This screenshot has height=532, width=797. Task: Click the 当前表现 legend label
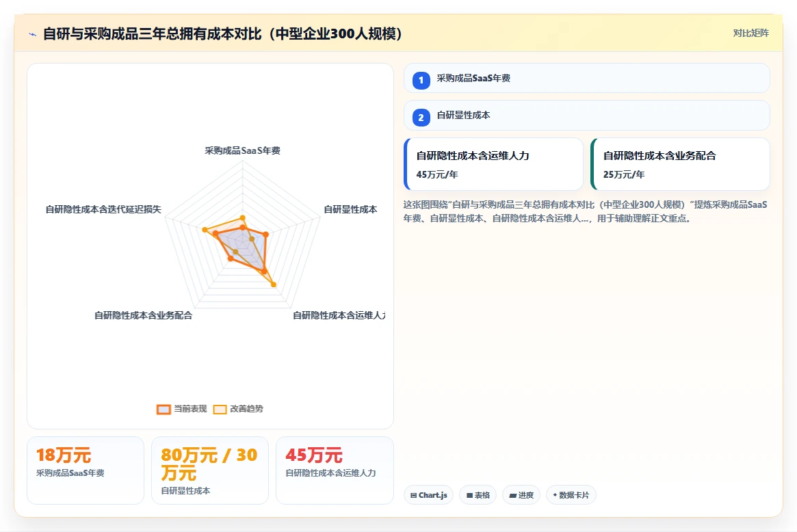tap(191, 408)
